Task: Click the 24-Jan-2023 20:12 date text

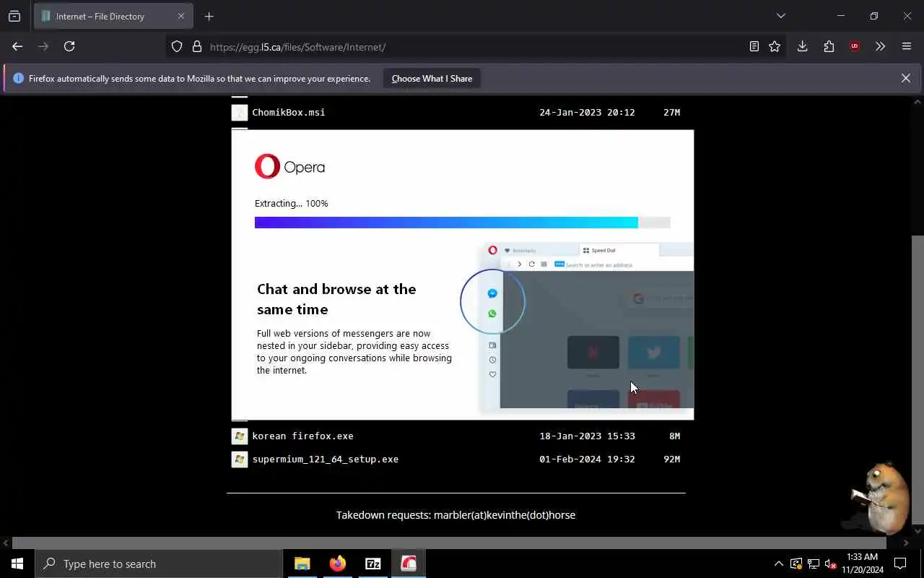Action: [x=587, y=112]
